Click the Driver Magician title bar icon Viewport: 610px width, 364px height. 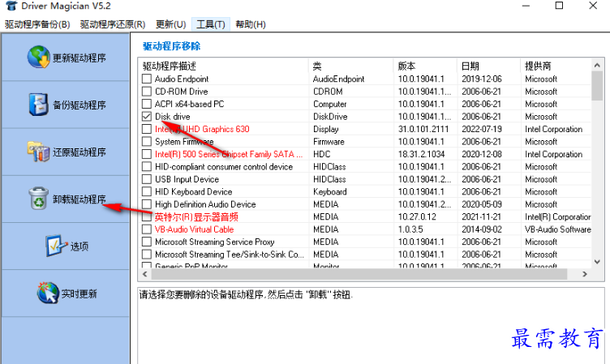11,6
